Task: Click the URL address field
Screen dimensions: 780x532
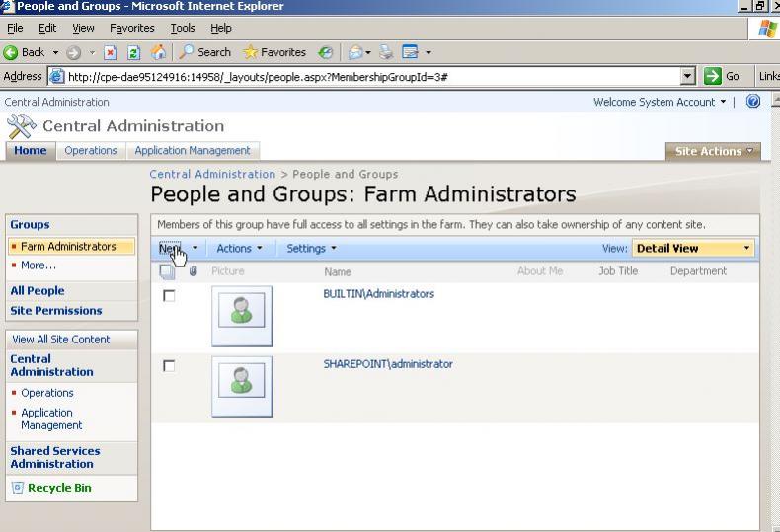Action: click(x=373, y=77)
